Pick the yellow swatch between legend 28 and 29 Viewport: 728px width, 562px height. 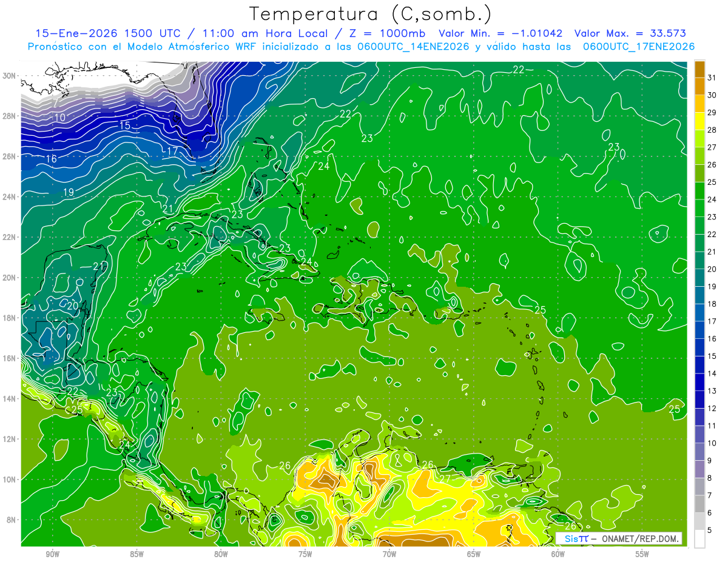[699, 121]
